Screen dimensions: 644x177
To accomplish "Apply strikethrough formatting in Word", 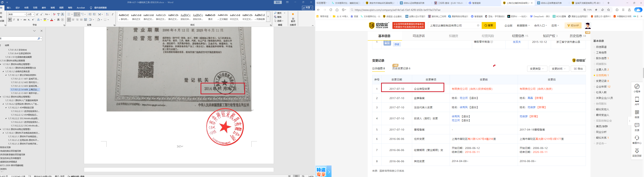I will click(25, 20).
